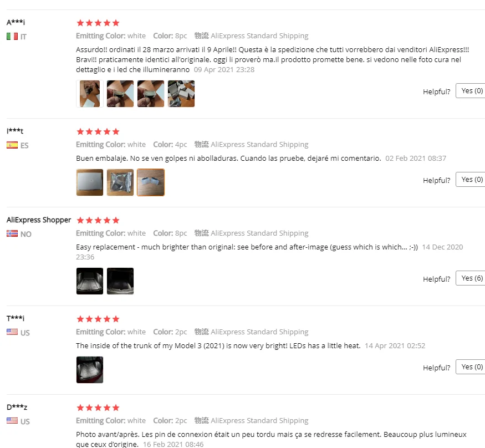Click Yes (6) on the Norway review
This screenshot has height=448, width=485.
coord(471,278)
